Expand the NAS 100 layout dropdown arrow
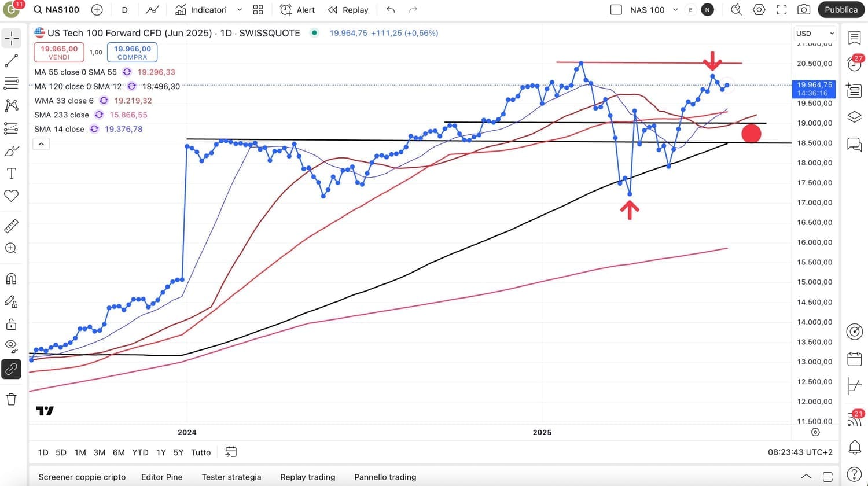The height and width of the screenshot is (486, 868). (675, 10)
